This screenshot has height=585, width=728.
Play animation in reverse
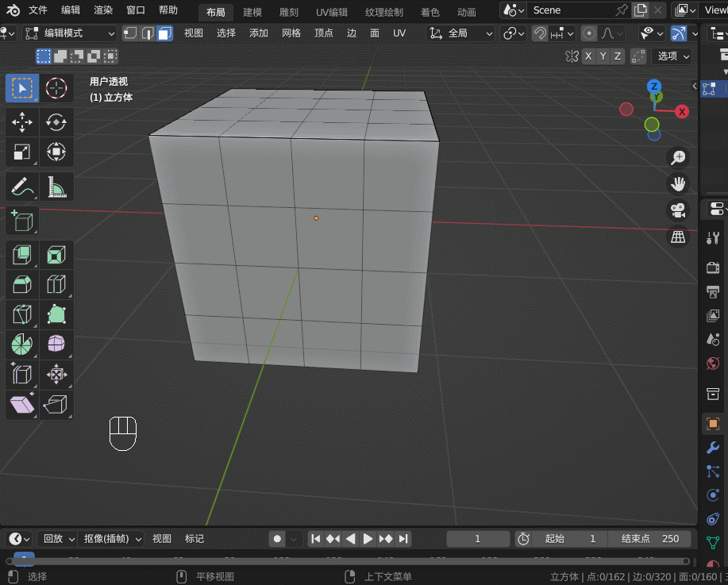pyautogui.click(x=351, y=539)
